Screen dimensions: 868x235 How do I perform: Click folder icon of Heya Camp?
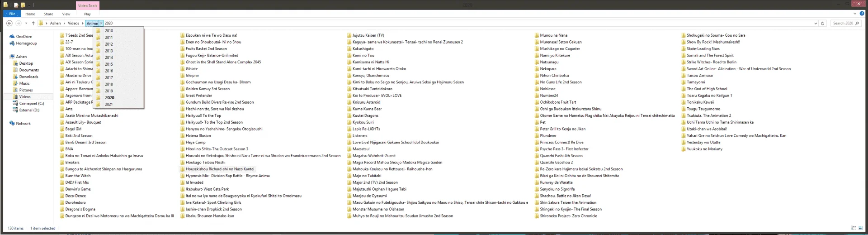pyautogui.click(x=183, y=143)
